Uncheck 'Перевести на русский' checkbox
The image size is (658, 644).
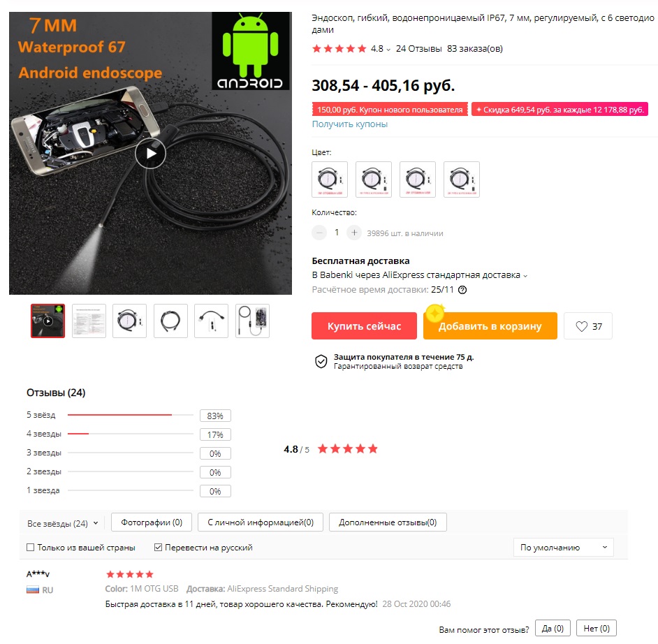click(x=158, y=547)
